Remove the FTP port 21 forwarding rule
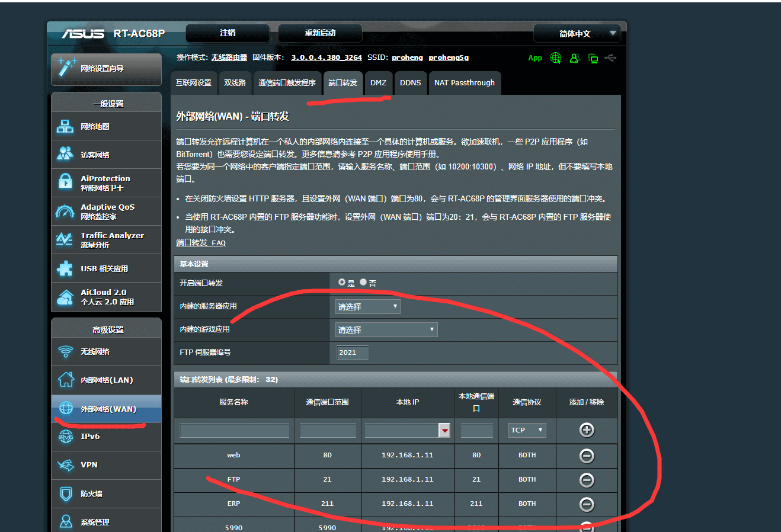Screen dimensions: 781x532 click(x=587, y=480)
